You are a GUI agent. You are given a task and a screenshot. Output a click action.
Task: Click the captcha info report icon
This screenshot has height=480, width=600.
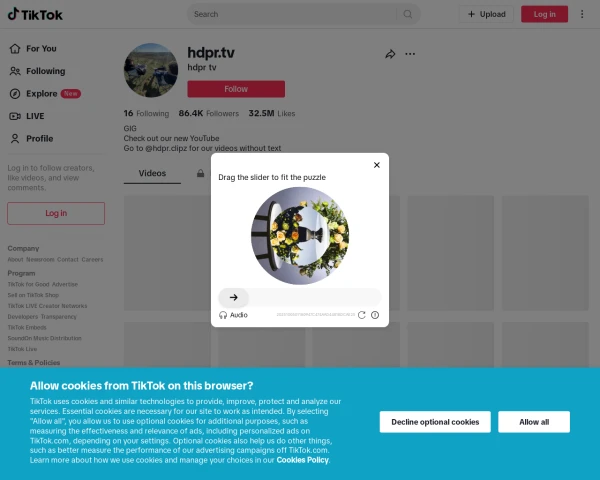[x=375, y=315]
